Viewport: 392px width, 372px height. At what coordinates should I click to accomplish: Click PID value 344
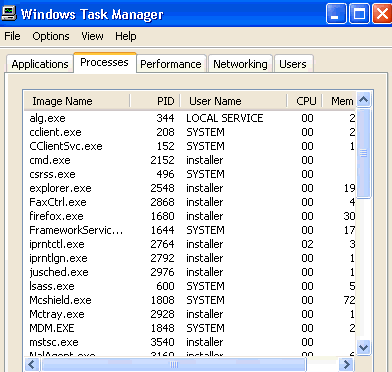(165, 118)
